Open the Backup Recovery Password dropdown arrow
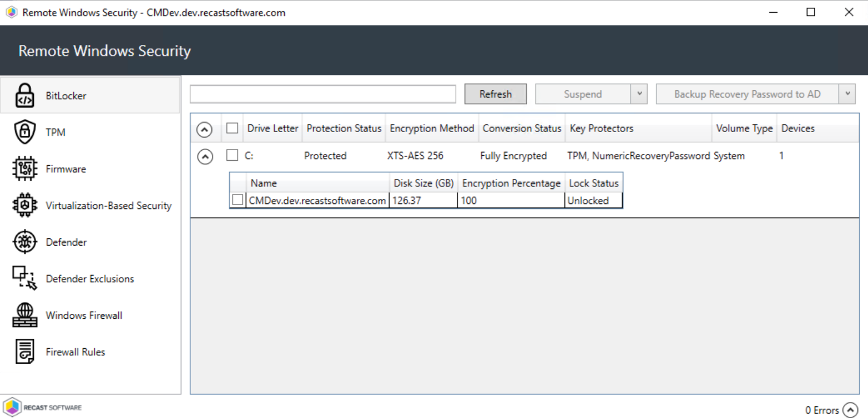Viewport: 868px width, 418px height. (847, 94)
